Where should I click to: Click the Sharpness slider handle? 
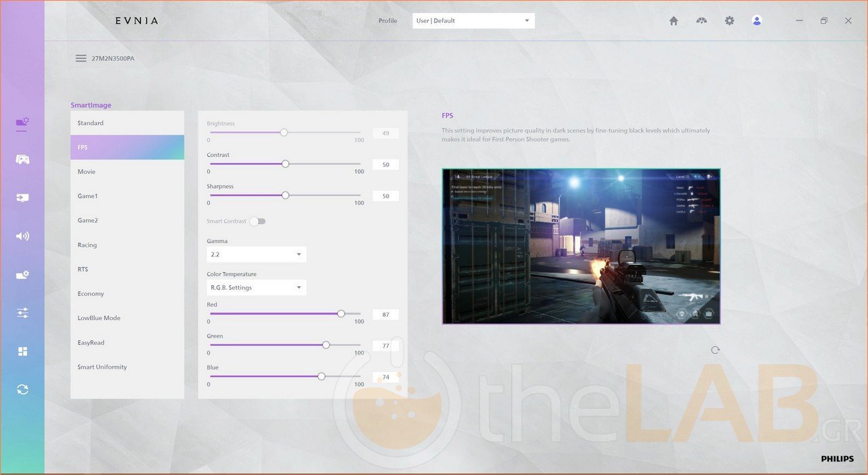[285, 195]
